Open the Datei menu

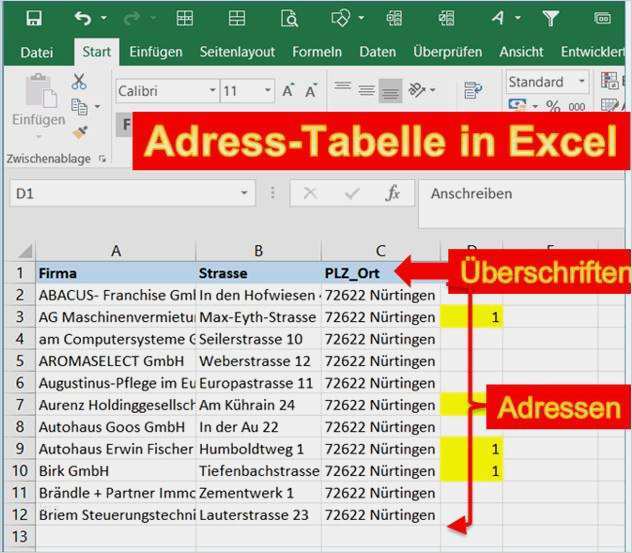(37, 52)
